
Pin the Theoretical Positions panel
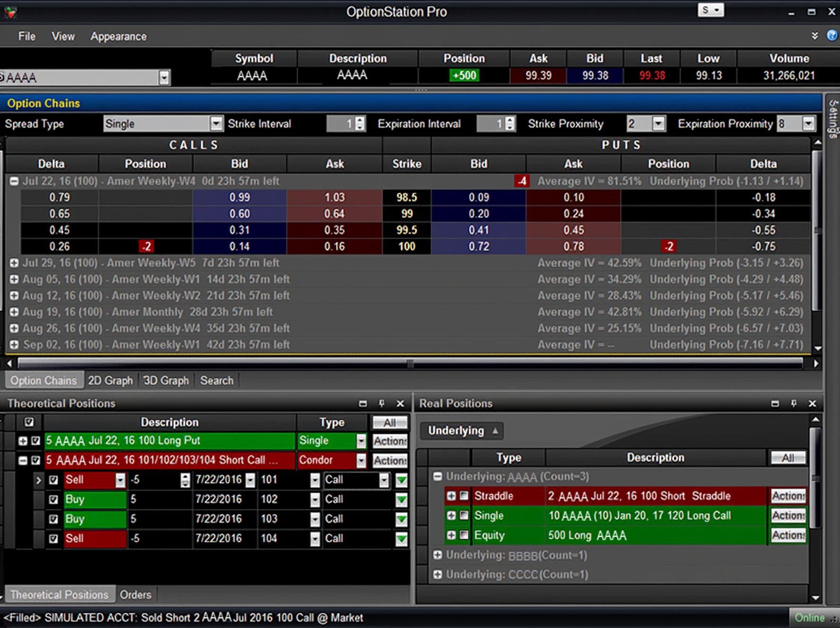pyautogui.click(x=381, y=403)
